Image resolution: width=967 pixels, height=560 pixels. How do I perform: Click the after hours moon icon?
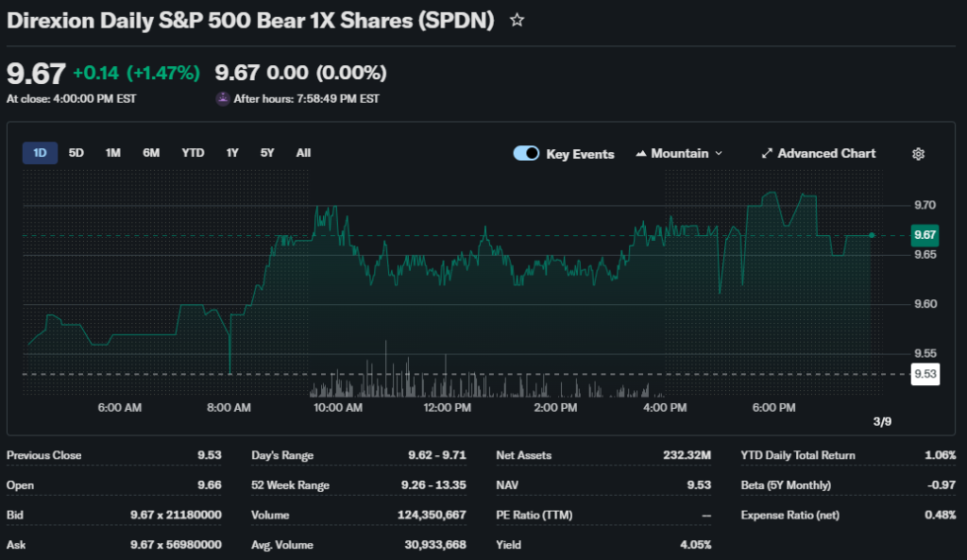tap(223, 98)
